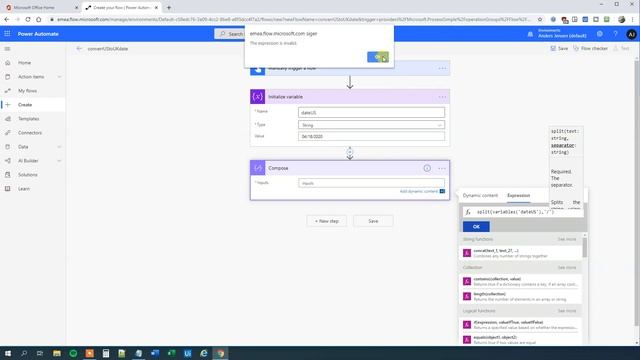Click the Save button in top command bar
Image resolution: width=640 pixels, height=360 pixels.
pos(559,49)
